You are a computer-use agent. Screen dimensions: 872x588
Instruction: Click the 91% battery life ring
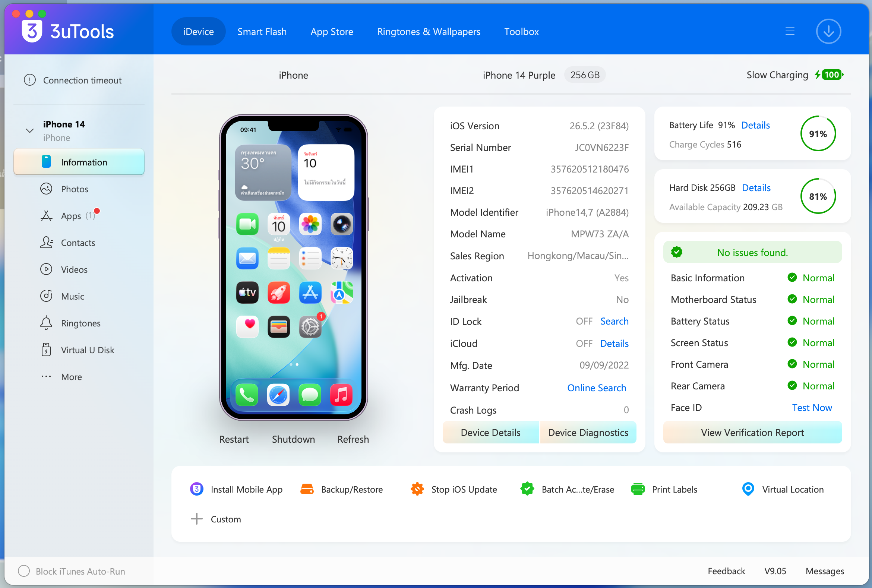[x=818, y=134]
